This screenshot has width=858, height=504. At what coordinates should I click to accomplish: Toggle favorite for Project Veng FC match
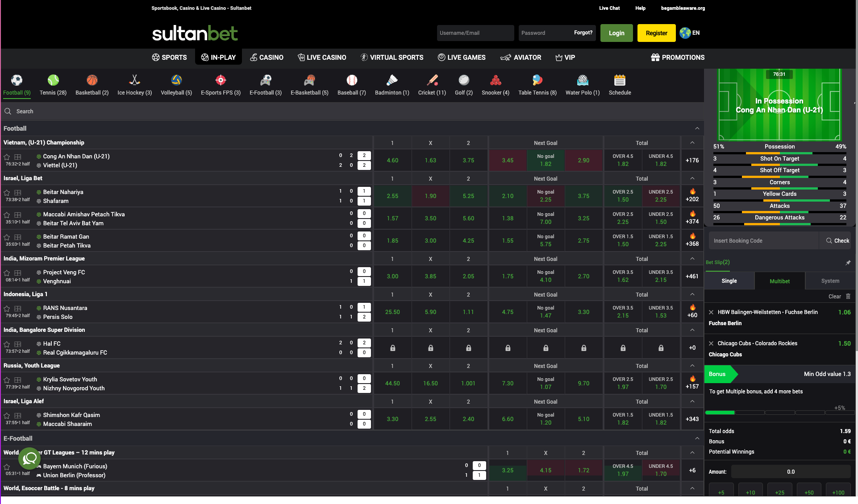pyautogui.click(x=7, y=273)
